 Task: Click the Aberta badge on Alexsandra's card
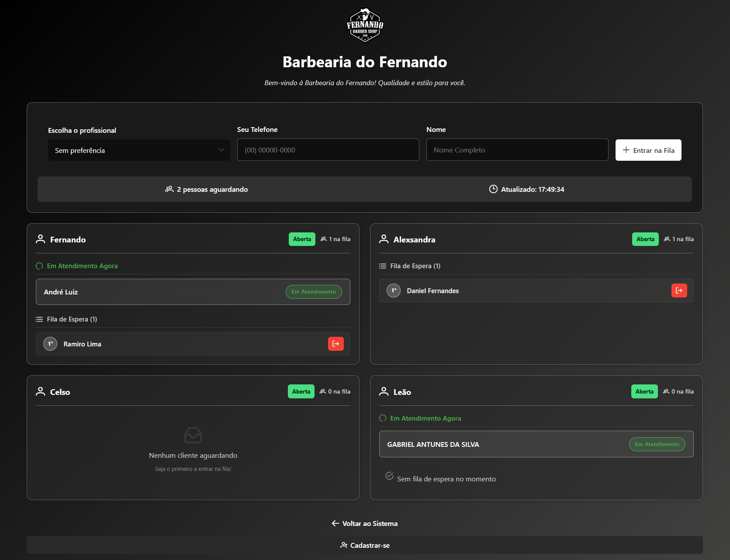click(x=645, y=239)
